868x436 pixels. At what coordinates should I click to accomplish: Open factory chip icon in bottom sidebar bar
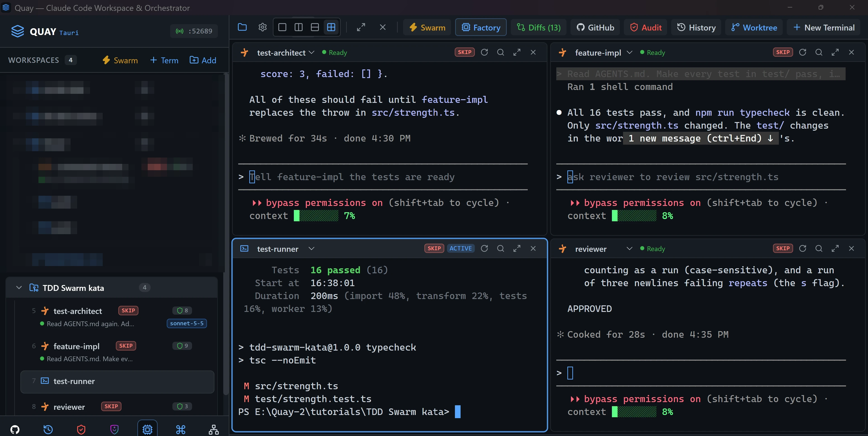(147, 429)
